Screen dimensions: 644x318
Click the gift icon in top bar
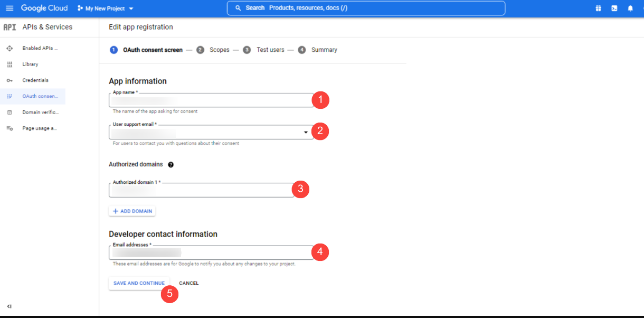[x=598, y=8]
